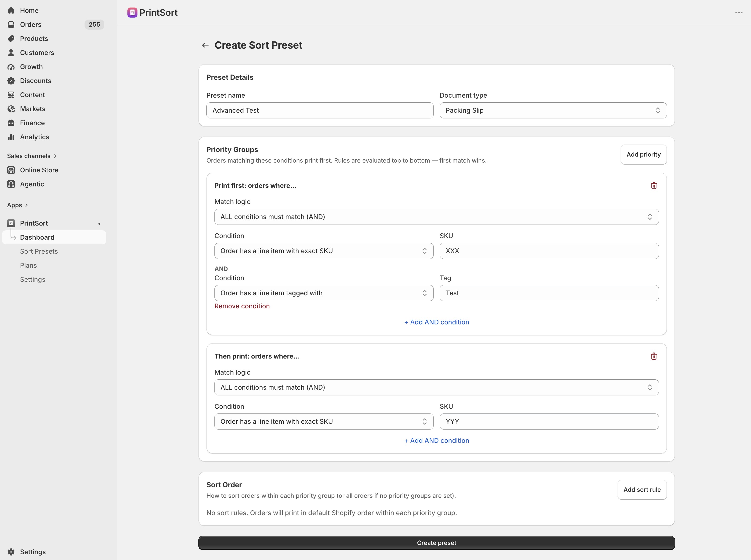Click the Tag field containing Test
751x560 pixels.
[x=549, y=293]
